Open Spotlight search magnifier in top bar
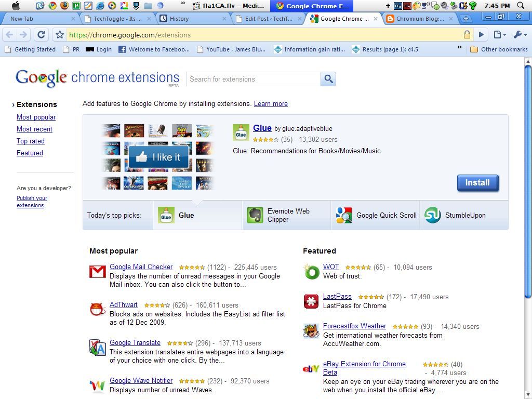 pyautogui.click(x=521, y=5)
